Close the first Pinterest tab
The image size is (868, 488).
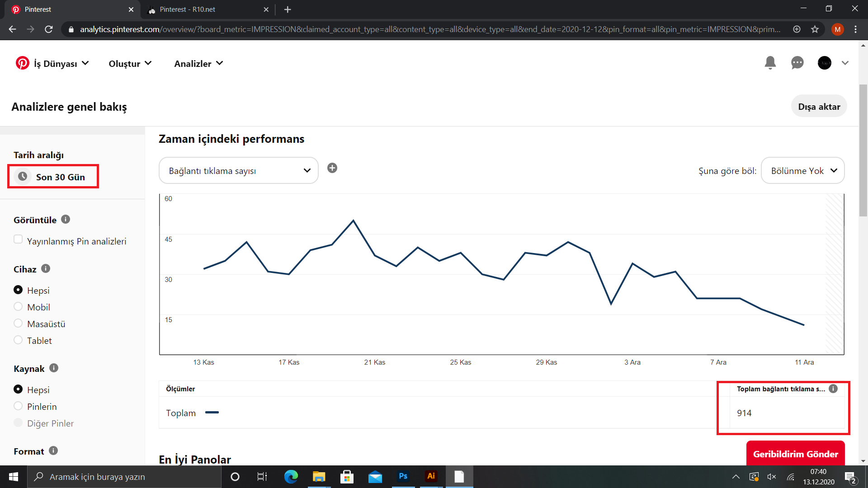(131, 9)
